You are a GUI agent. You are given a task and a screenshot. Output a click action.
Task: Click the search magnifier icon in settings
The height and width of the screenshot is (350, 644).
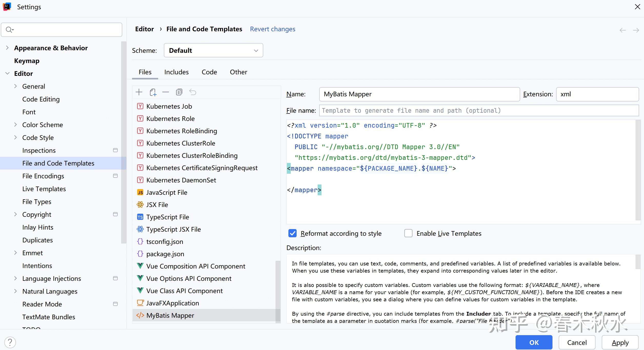[9, 30]
